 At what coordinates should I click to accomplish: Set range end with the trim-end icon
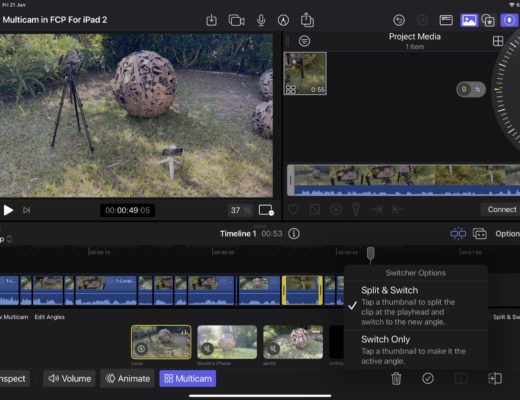tap(376, 210)
